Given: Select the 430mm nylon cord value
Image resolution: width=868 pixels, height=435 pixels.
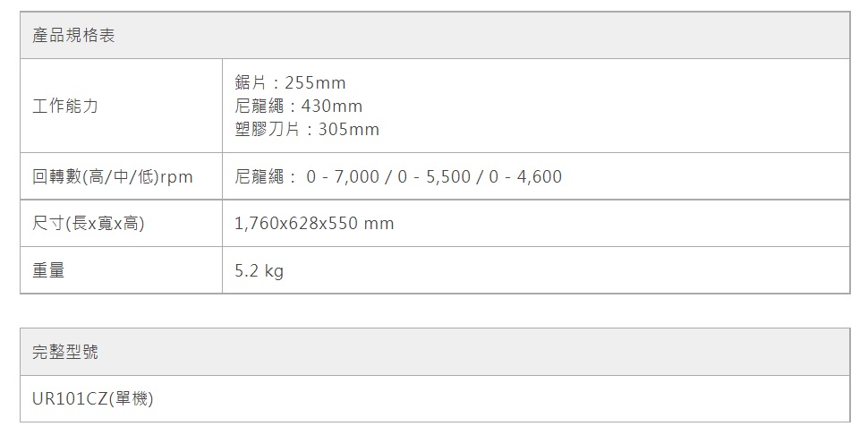Looking at the screenshot, I should tap(332, 106).
